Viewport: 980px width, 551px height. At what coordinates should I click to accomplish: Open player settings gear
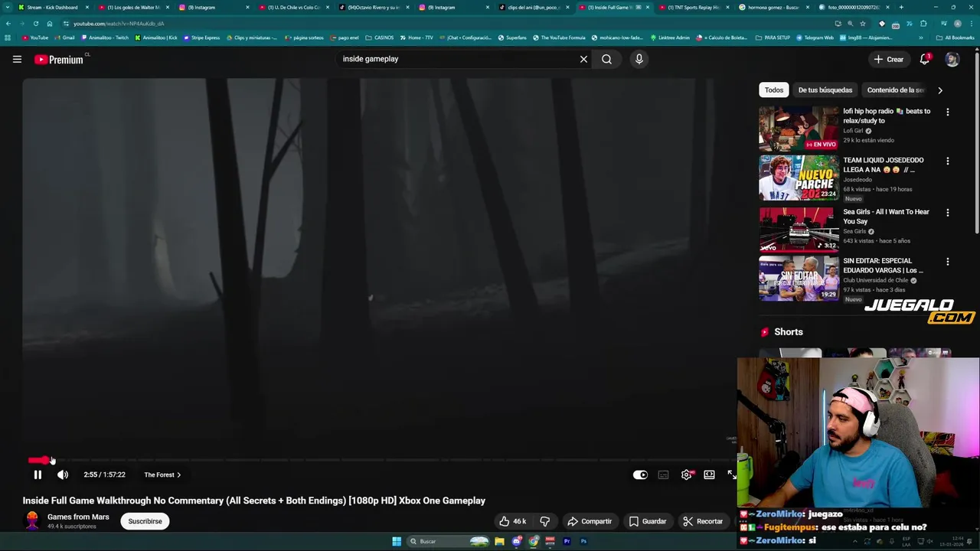[686, 474]
